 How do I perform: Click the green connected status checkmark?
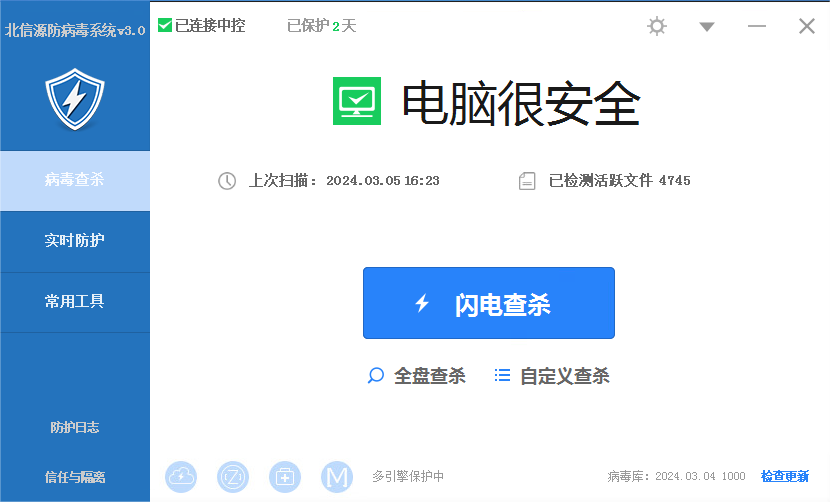[165, 25]
